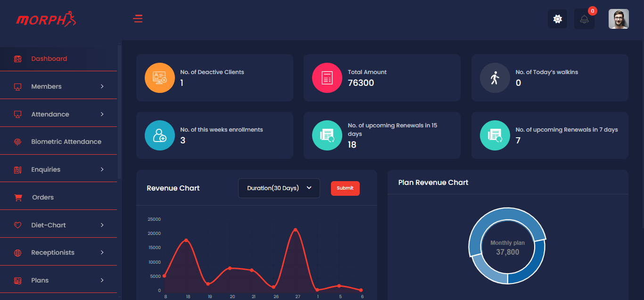Screen dimensions: 644x300
Task: Click the revenue chart peak point at 27
Action: [296, 230]
